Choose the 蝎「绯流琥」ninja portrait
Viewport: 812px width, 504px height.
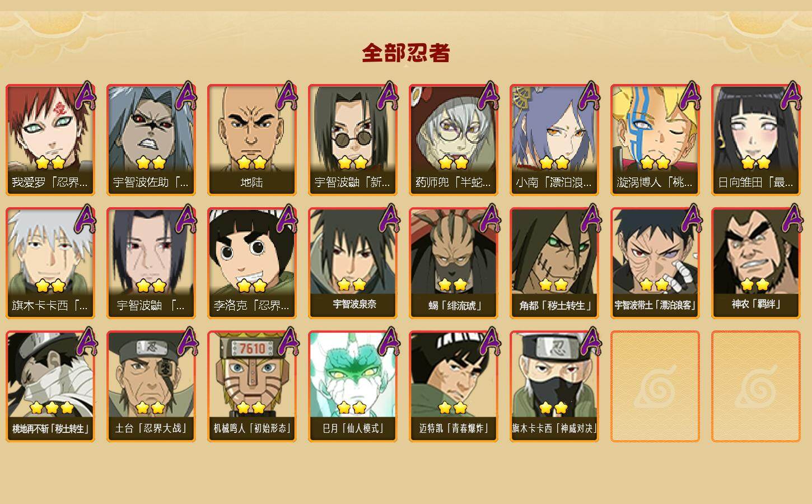point(454,263)
